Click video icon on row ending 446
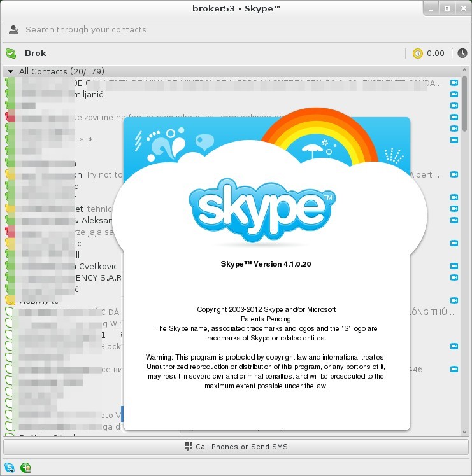Image resolution: width=472 pixels, height=476 pixels. tap(454, 369)
